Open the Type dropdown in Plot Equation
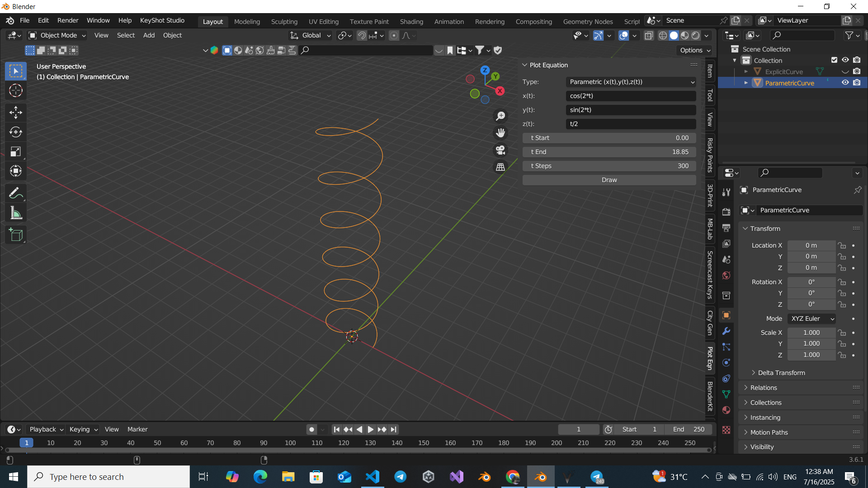This screenshot has width=868, height=488. coord(631,82)
